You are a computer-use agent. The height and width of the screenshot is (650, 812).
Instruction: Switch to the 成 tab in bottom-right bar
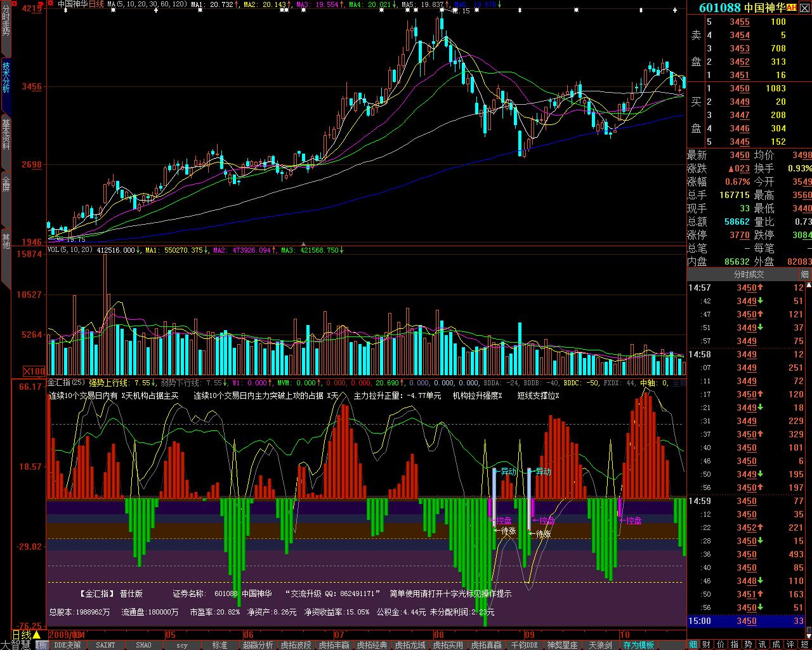coord(777,645)
